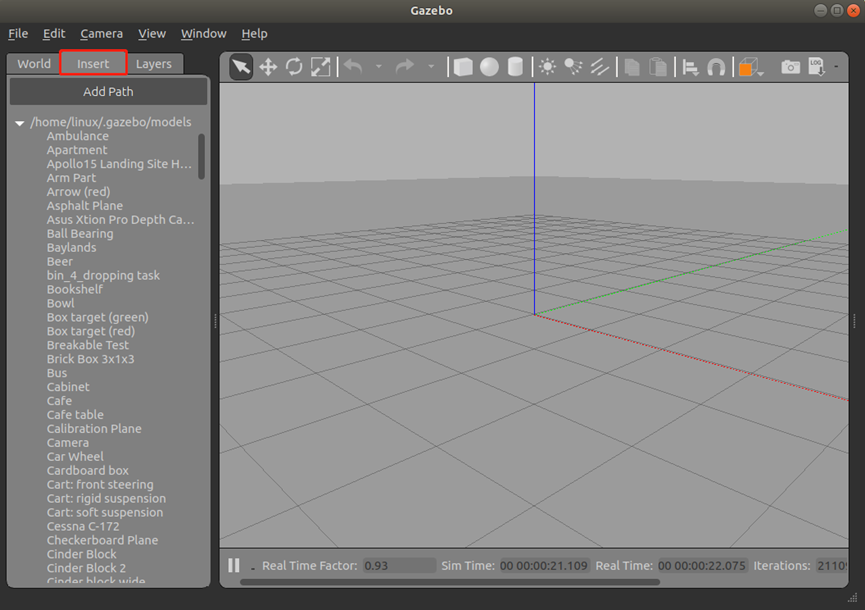Select Apollo15 Landing Site model
Image resolution: width=865 pixels, height=610 pixels.
pos(119,164)
